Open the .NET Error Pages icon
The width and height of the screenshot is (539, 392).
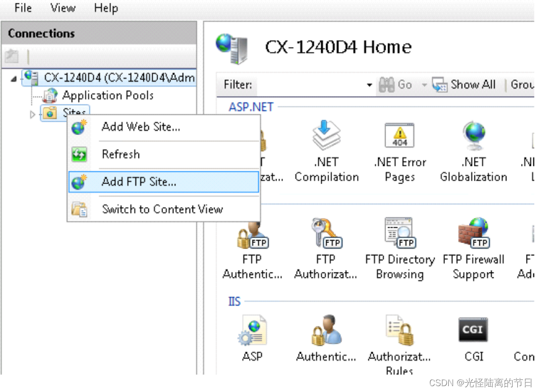click(x=399, y=135)
